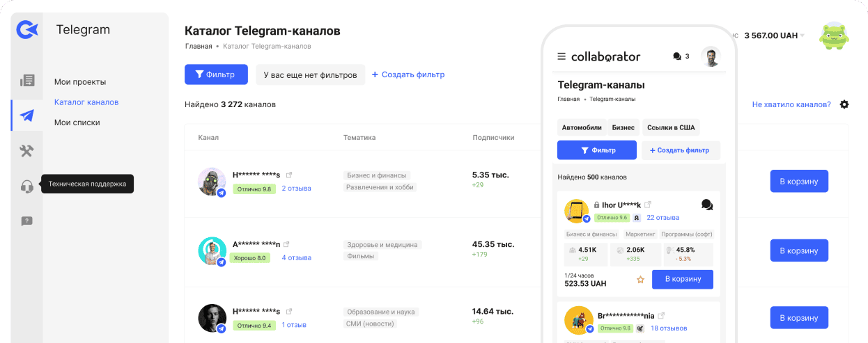Open the tools sidebar icon

click(x=26, y=151)
